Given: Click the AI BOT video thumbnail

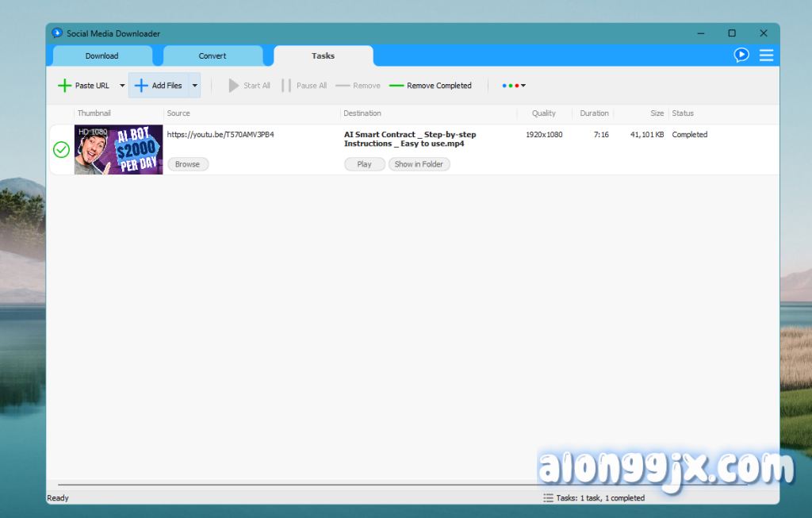Looking at the screenshot, I should 118,149.
